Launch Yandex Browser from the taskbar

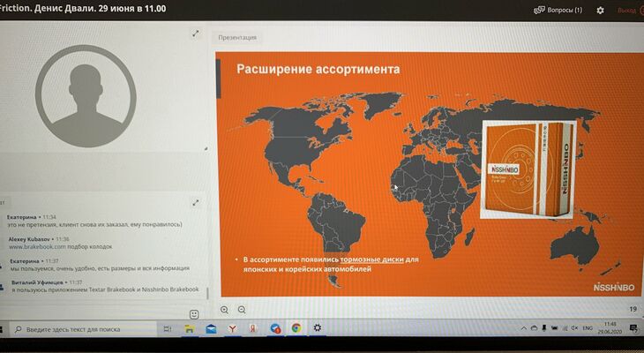click(x=233, y=329)
